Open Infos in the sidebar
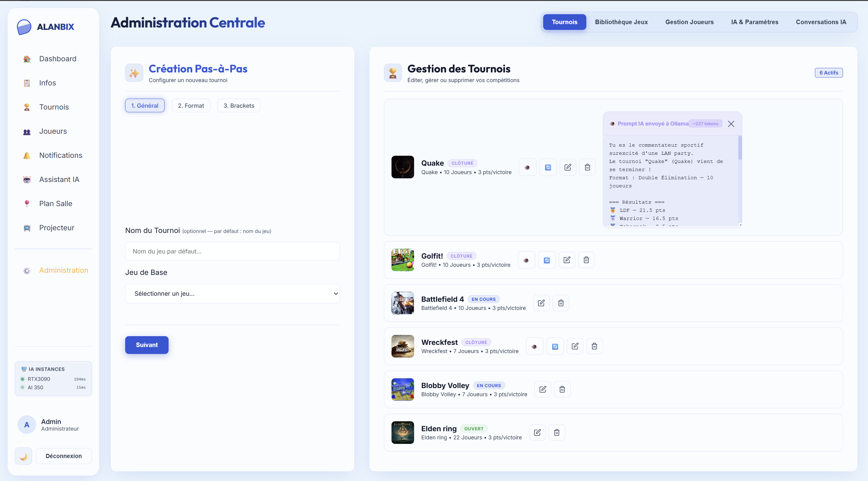The width and height of the screenshot is (868, 481). pos(53,83)
